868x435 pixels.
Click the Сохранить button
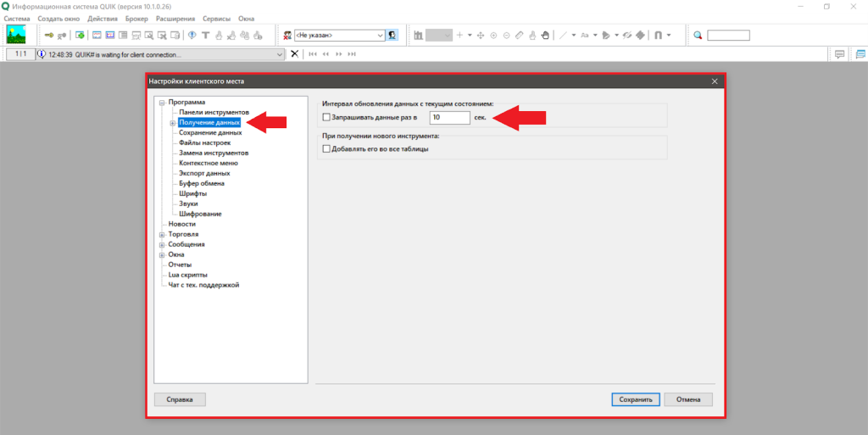click(636, 399)
